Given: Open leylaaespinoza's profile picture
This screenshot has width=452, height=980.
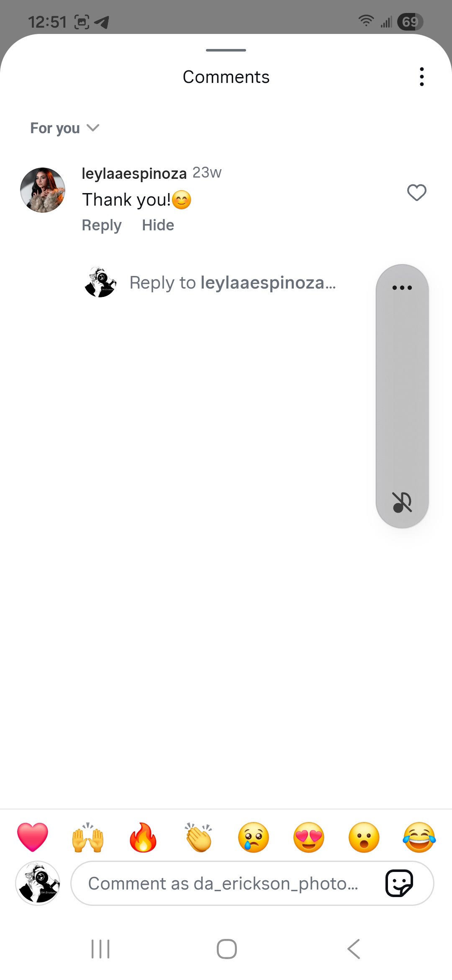Looking at the screenshot, I should coord(43,190).
